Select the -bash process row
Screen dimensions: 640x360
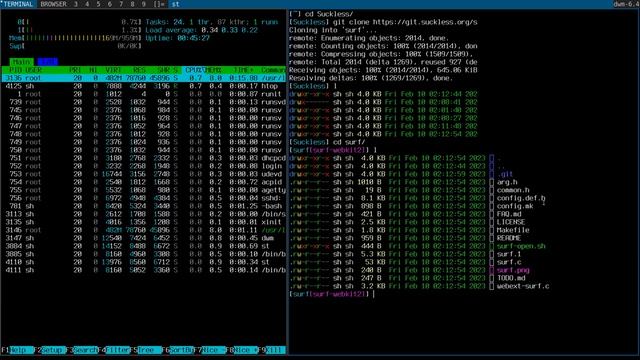point(143,206)
